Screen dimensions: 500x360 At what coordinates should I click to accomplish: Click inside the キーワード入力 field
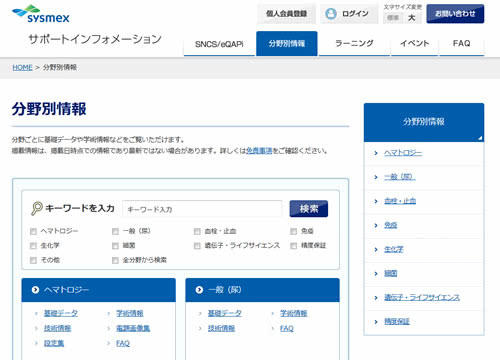point(202,209)
